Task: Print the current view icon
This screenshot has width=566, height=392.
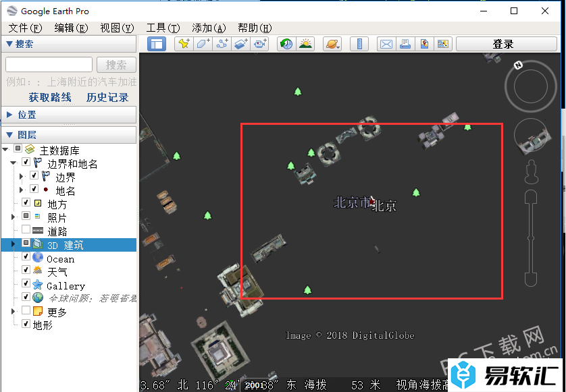Action: (405, 44)
